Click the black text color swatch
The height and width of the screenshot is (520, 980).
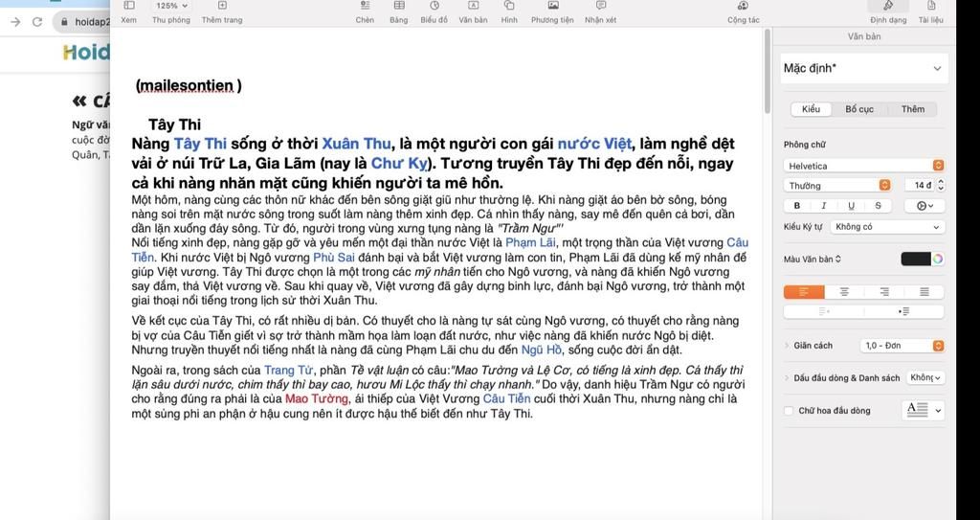916,260
